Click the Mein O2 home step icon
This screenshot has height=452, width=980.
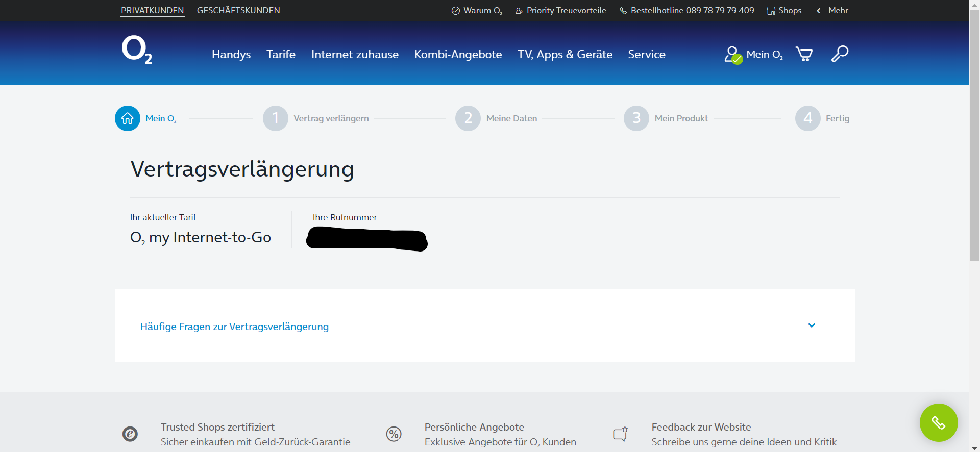(x=128, y=118)
